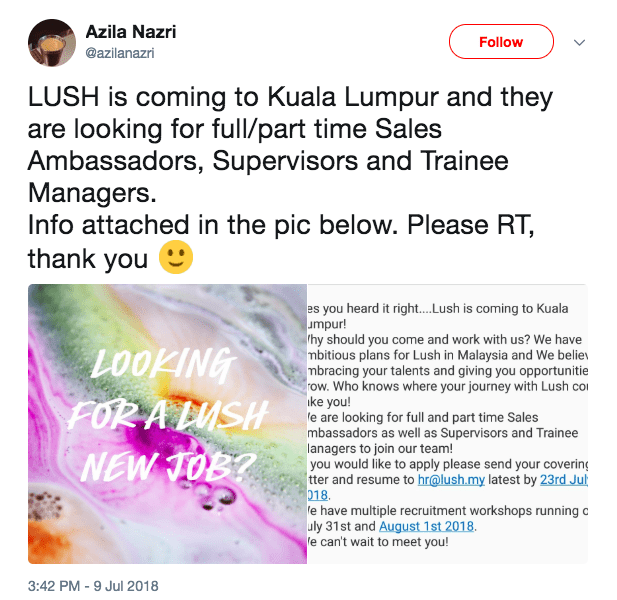Click the August 1st 2018 link

pyautogui.click(x=426, y=526)
